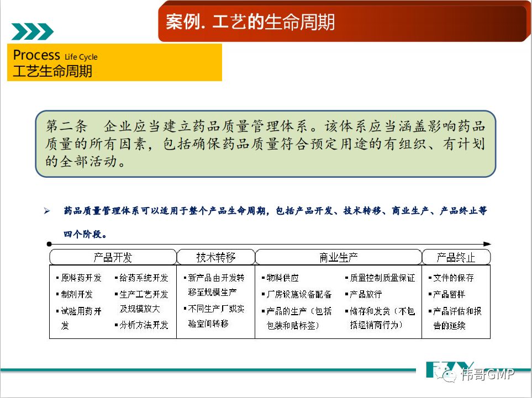Select the 产品开发 phase header

point(113,257)
